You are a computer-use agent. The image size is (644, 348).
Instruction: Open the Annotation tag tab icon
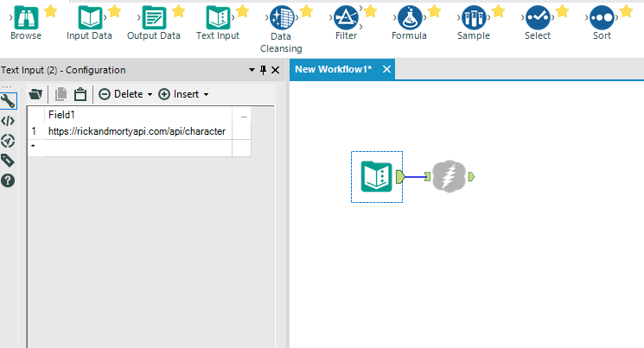pos(8,161)
